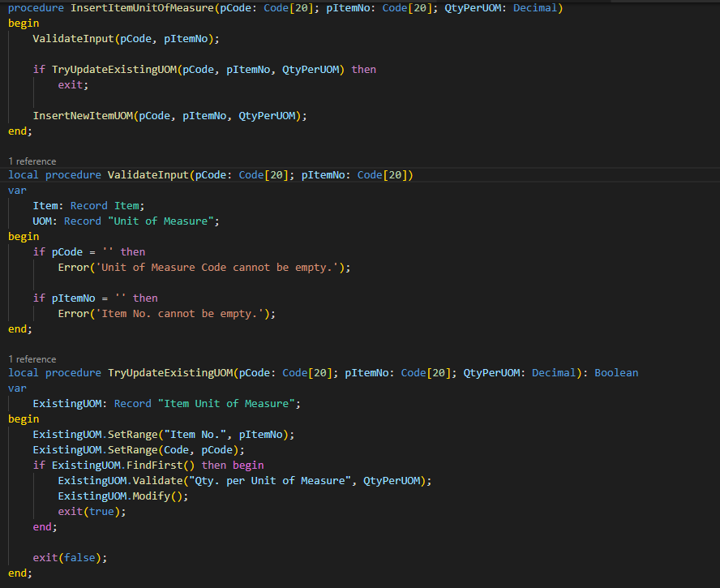Click the "Item Unit of Measure" record type
This screenshot has width=720, height=588.
pos(226,404)
